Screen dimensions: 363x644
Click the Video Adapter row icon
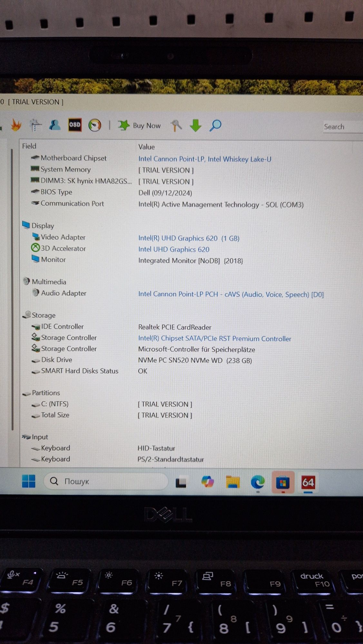pos(35,237)
